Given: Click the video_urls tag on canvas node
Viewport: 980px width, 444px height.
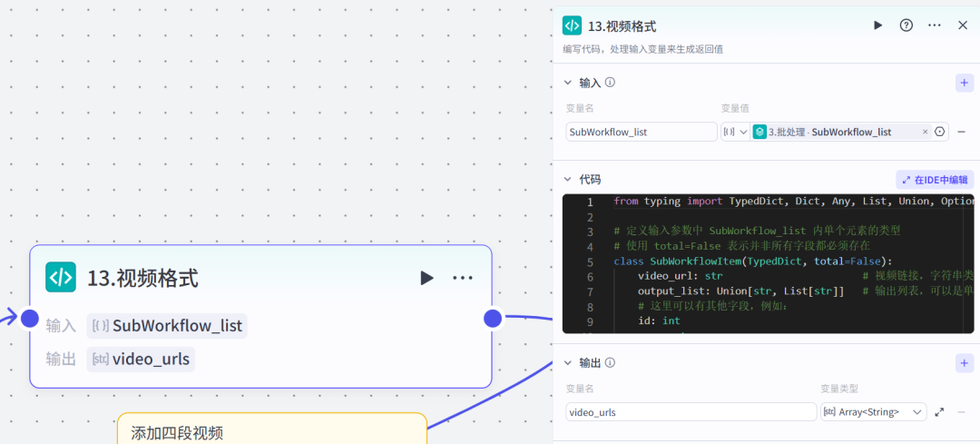Looking at the screenshot, I should (141, 360).
